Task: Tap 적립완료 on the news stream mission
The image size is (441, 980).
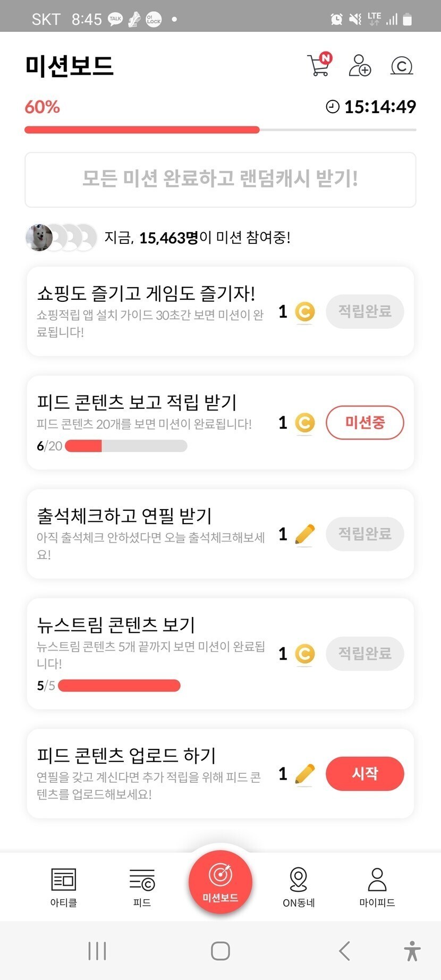Action: (364, 653)
